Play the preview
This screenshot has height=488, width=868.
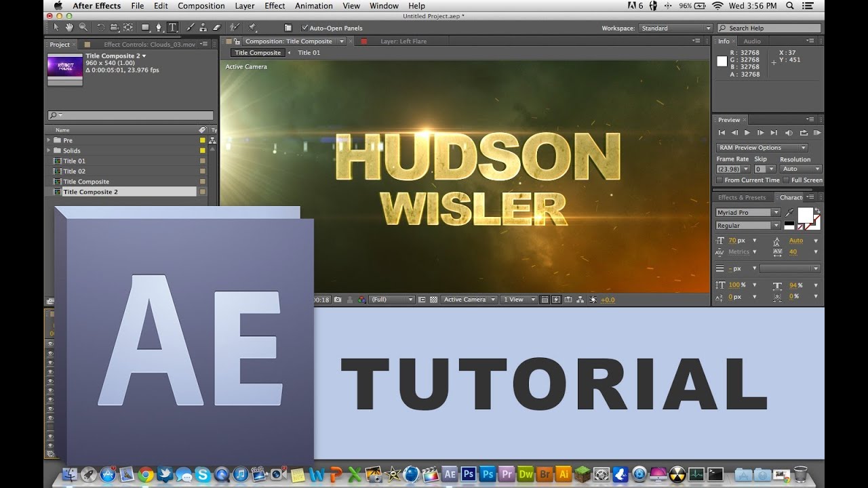(747, 133)
